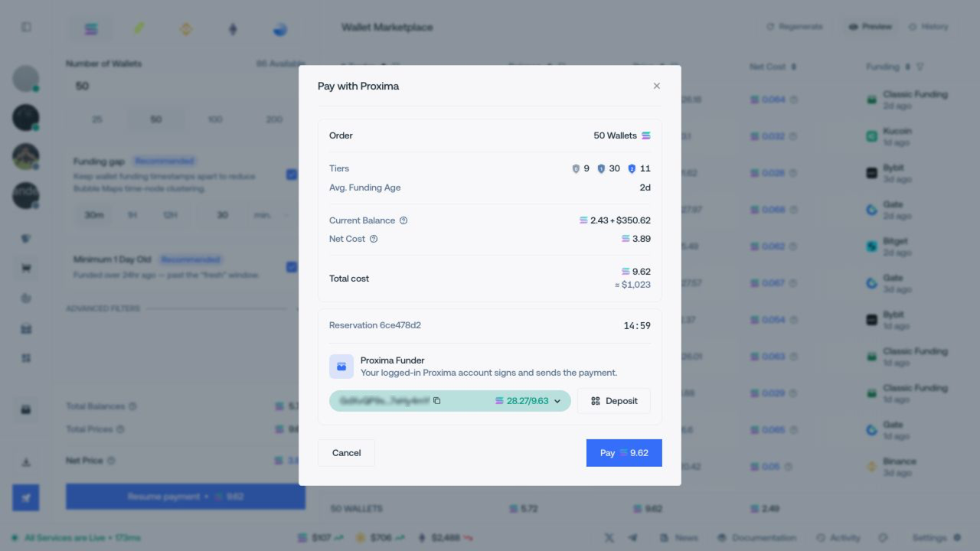Choose the 25 wallets preset
The image size is (980, 551).
[97, 119]
